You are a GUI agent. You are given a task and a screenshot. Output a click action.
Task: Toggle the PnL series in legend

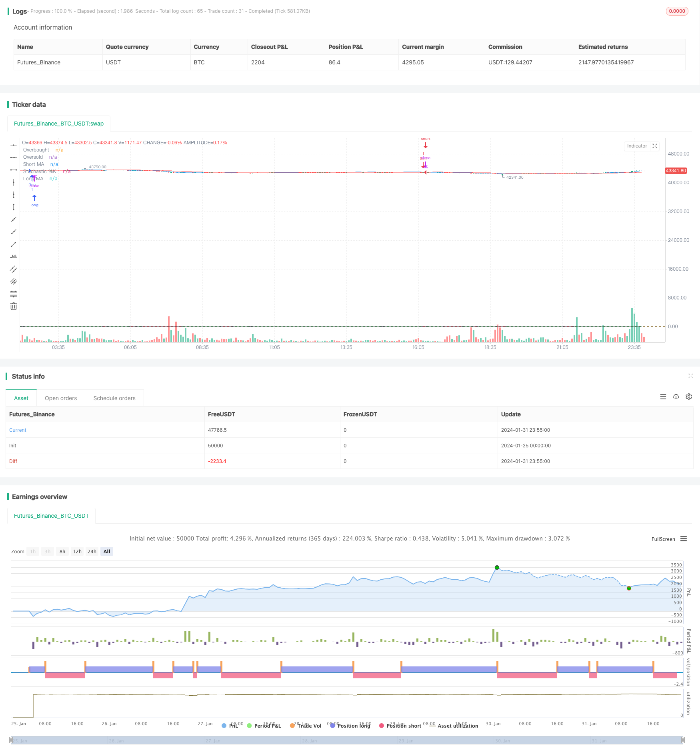point(230,726)
